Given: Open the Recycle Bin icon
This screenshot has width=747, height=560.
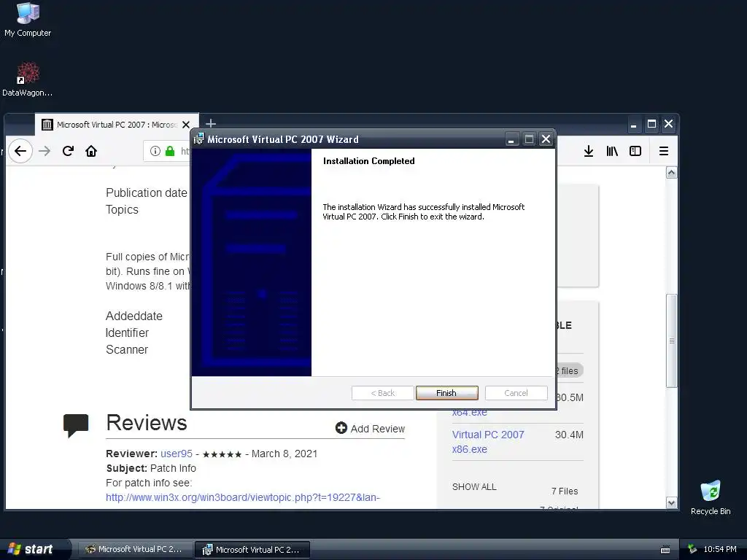Looking at the screenshot, I should pyautogui.click(x=711, y=498).
